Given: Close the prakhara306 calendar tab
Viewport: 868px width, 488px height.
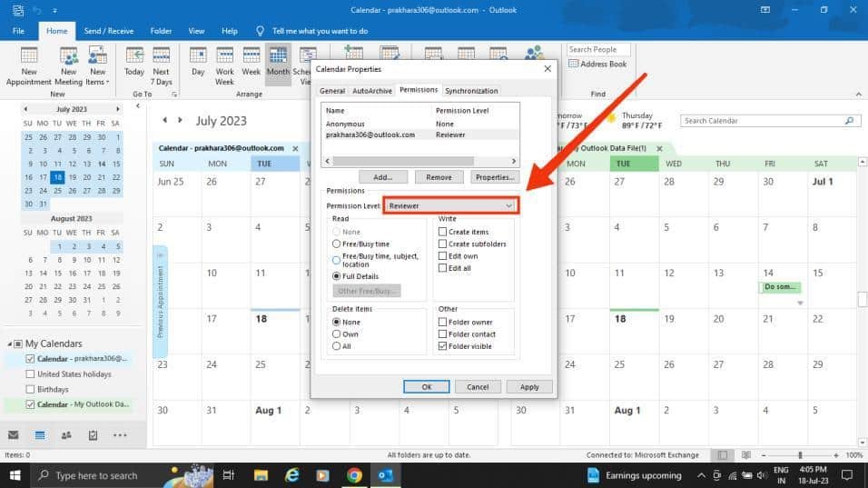Looking at the screenshot, I should (295, 148).
